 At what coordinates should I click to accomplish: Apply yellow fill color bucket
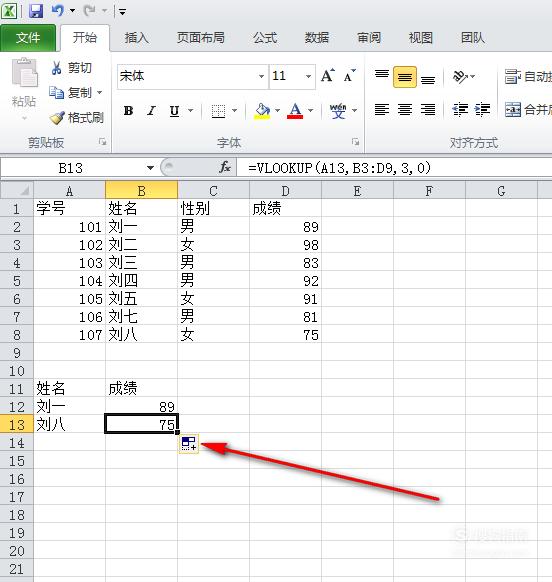pos(262,111)
